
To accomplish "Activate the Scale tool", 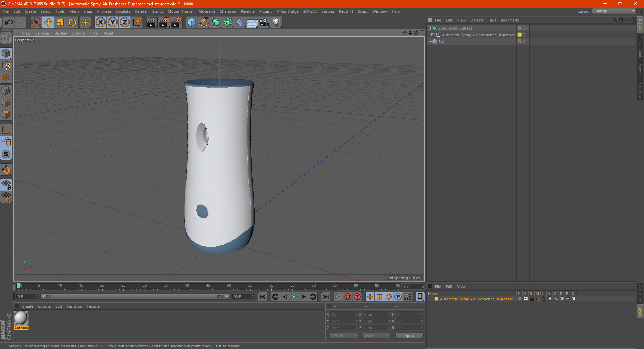I will click(60, 22).
